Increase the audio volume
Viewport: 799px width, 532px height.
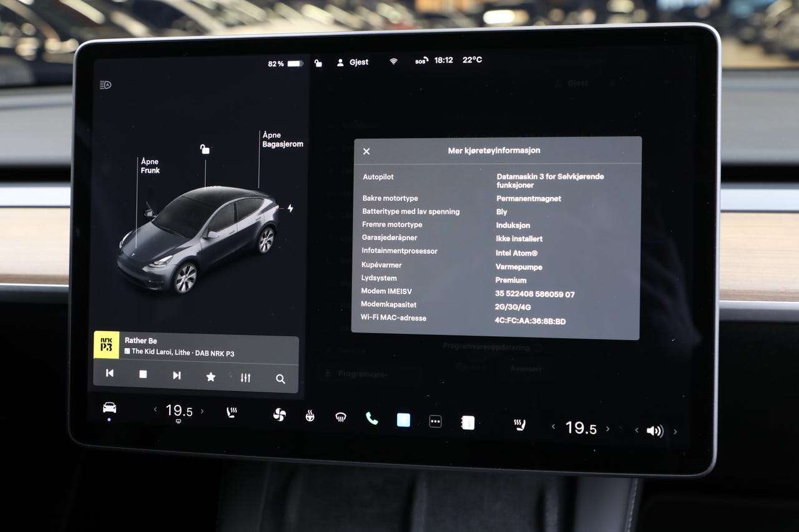pos(675,432)
